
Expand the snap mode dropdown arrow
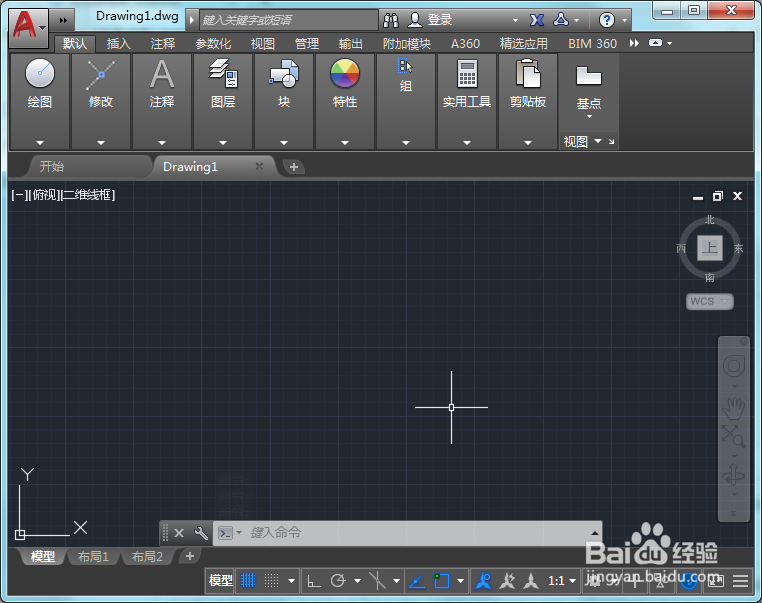291,581
